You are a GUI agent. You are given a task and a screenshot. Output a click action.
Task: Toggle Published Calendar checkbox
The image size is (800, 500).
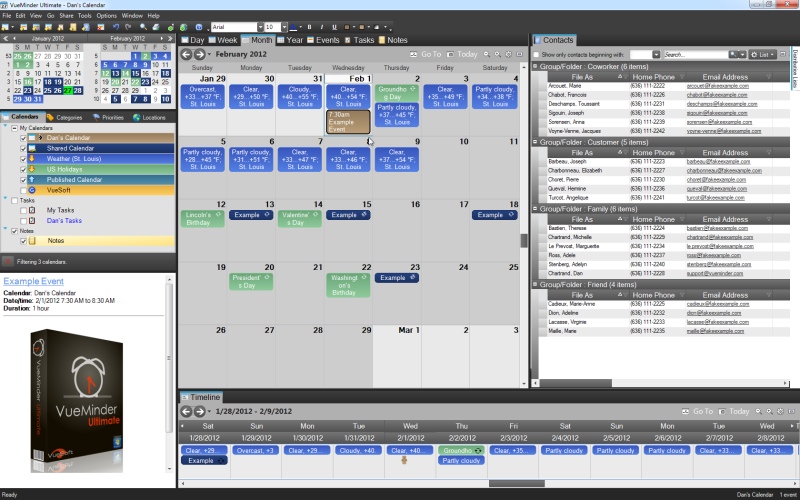tap(23, 180)
